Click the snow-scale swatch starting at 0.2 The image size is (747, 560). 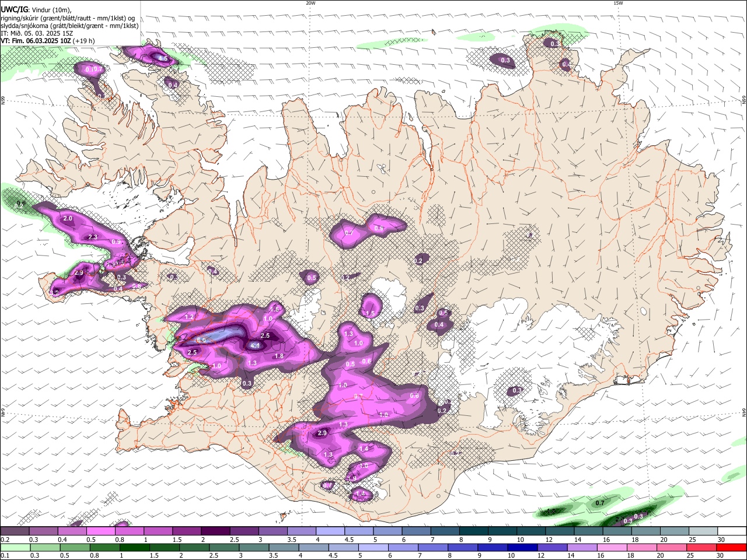pyautogui.click(x=15, y=531)
